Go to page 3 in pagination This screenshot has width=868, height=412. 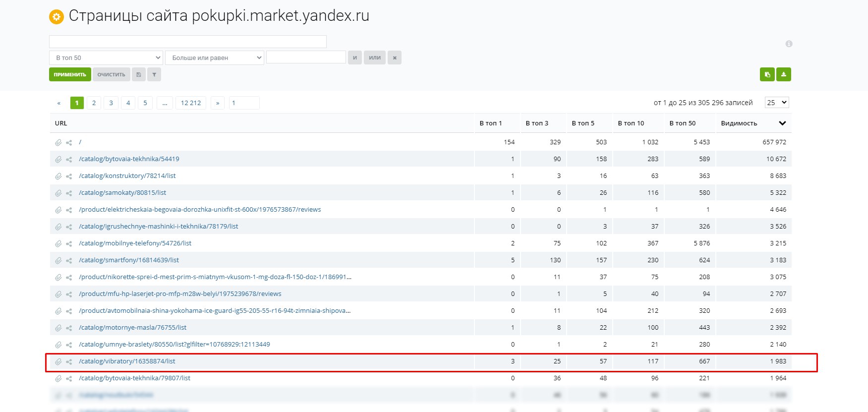(x=111, y=103)
